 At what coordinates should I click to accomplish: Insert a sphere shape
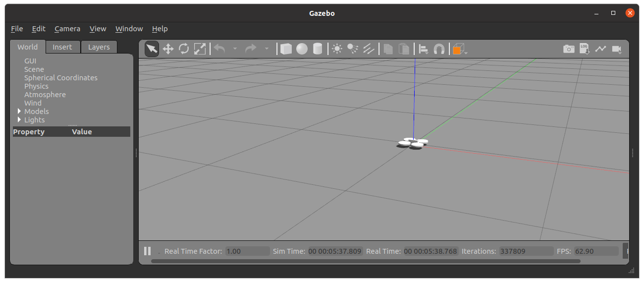302,49
